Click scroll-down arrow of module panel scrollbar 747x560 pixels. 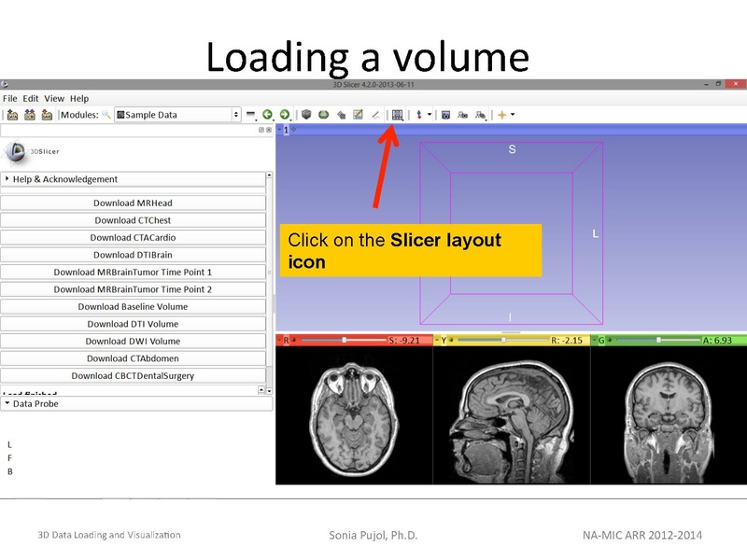[269, 391]
